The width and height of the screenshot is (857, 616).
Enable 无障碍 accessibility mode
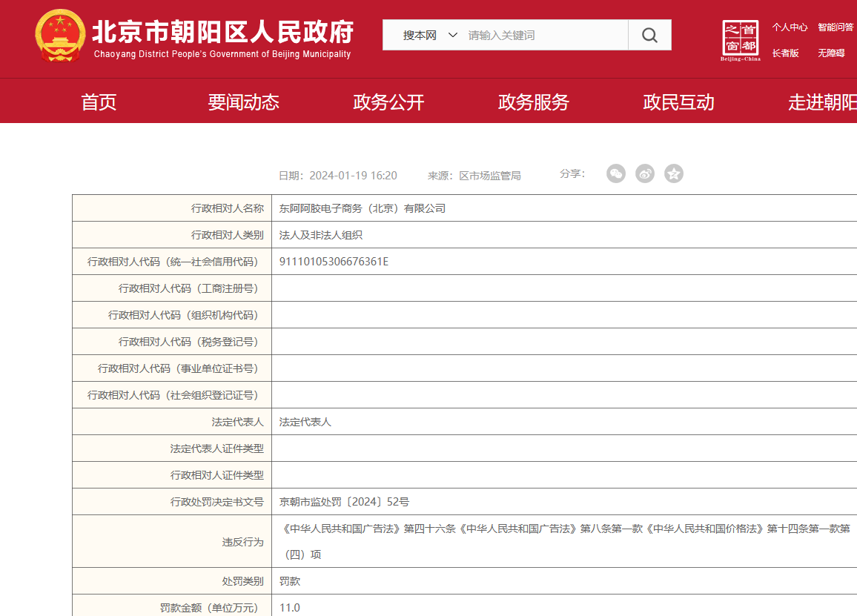click(830, 52)
